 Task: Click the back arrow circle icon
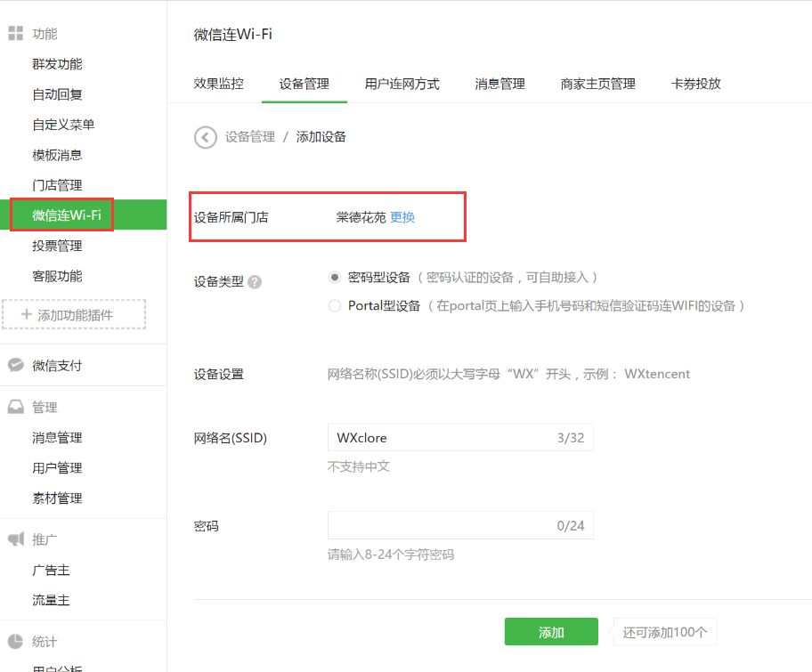205,137
